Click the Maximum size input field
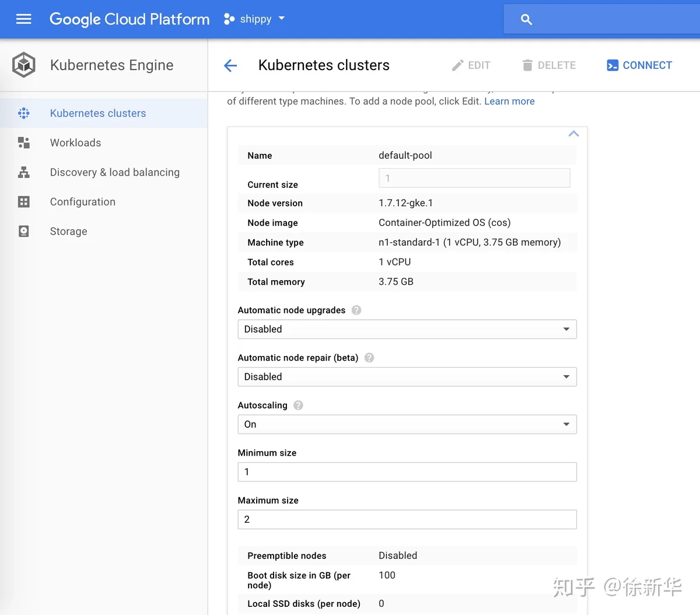The width and height of the screenshot is (700, 615). [407, 519]
